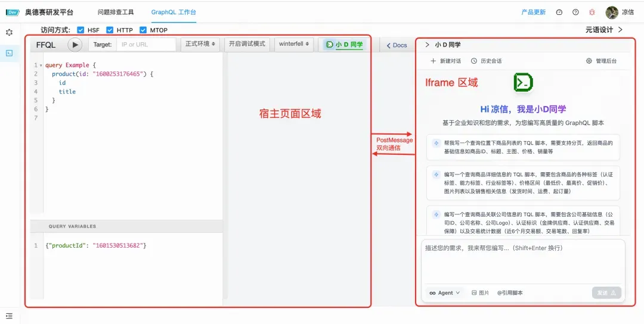This screenshot has width=644, height=324.
Task: Open the Docs panel
Action: [397, 45]
